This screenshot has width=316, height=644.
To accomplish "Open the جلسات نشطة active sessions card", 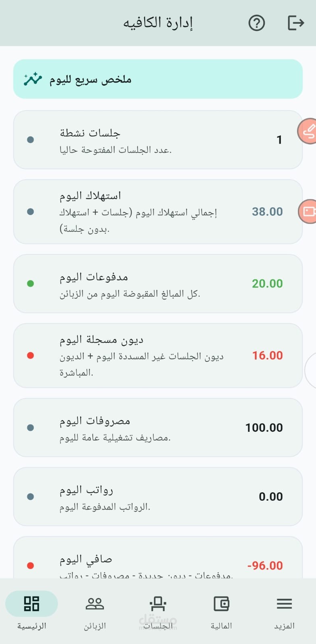I will (x=158, y=140).
